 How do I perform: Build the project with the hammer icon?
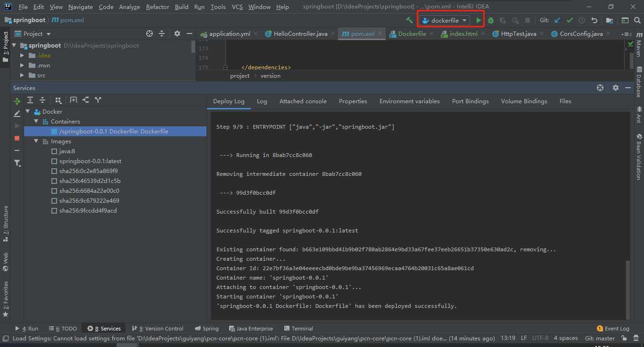tap(409, 20)
